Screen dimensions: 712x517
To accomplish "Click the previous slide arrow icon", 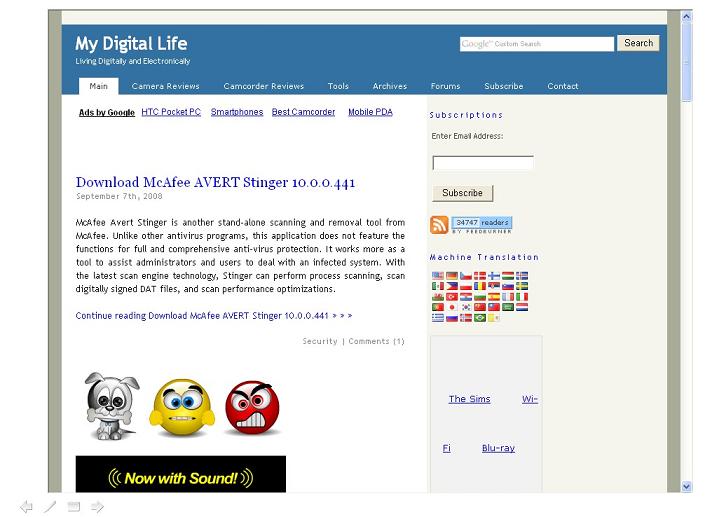I will pos(26,506).
